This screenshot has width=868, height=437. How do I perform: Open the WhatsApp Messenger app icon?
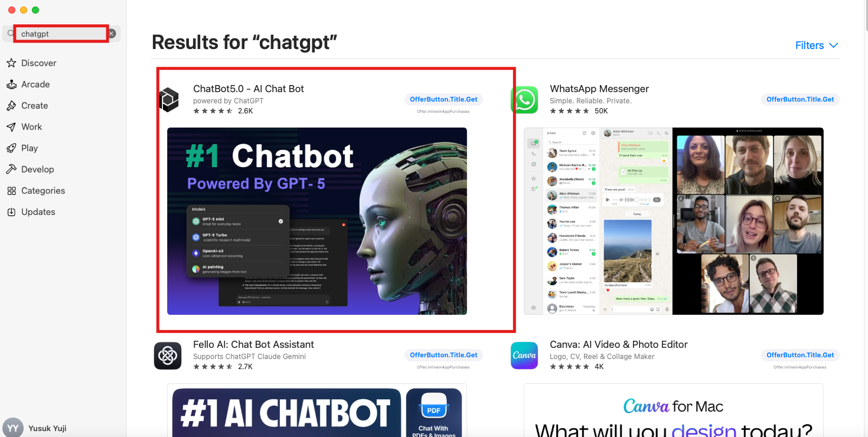pos(524,100)
